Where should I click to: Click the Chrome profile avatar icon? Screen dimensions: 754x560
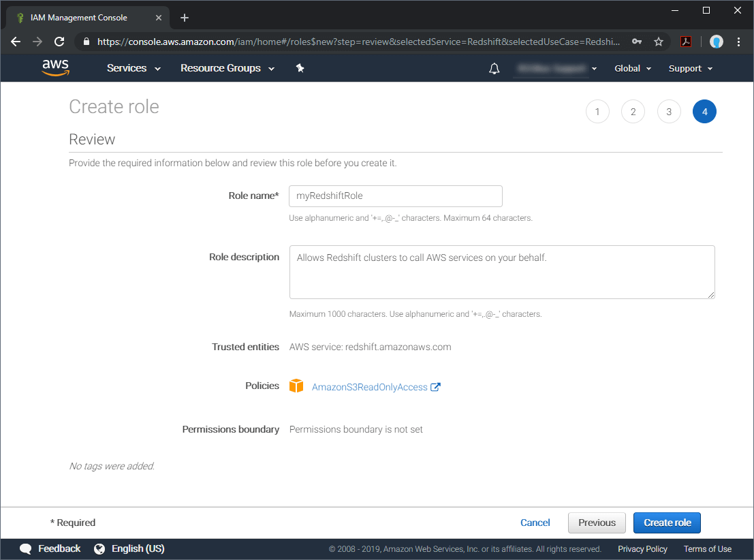click(x=716, y=42)
